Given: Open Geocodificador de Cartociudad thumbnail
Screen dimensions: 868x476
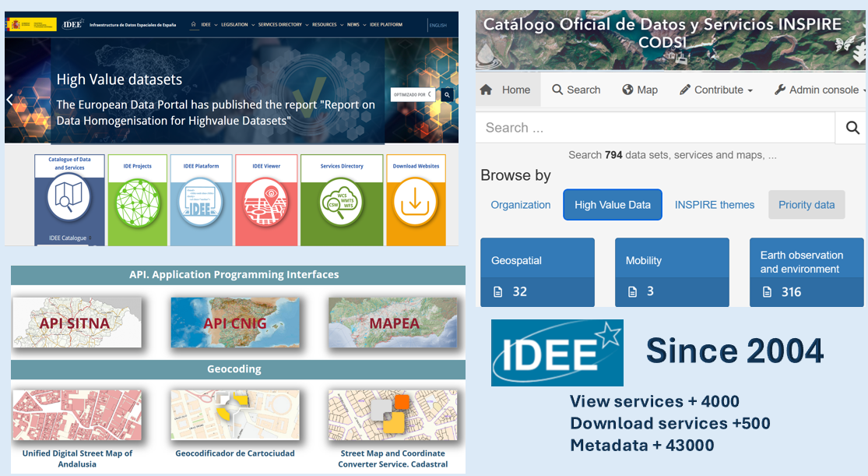Looking at the screenshot, I should pos(235,415).
